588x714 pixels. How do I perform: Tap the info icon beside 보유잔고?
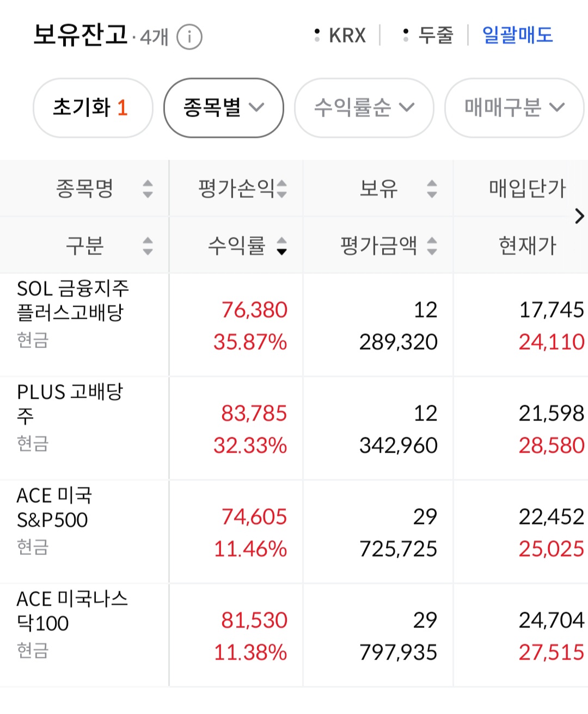189,37
